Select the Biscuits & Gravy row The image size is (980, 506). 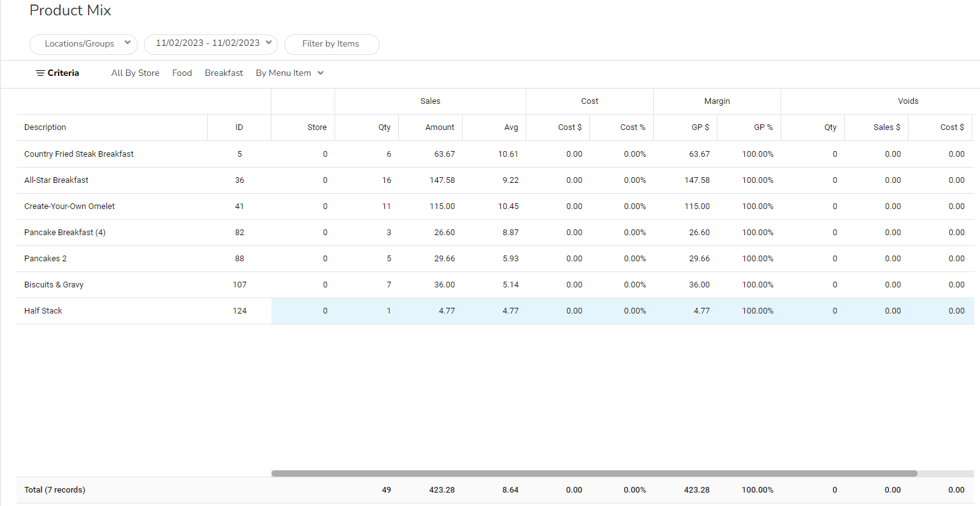click(x=54, y=285)
